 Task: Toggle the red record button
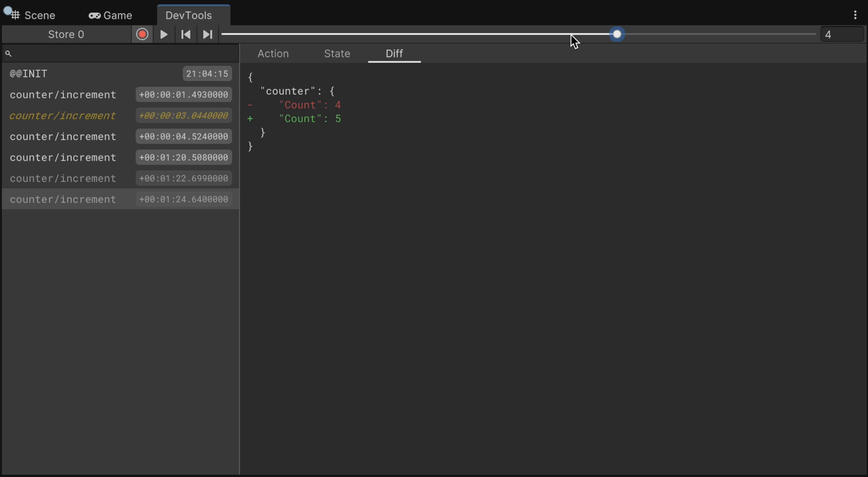point(142,34)
